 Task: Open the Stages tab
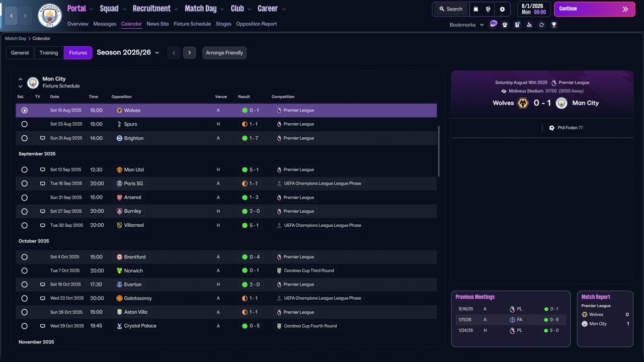point(224,24)
